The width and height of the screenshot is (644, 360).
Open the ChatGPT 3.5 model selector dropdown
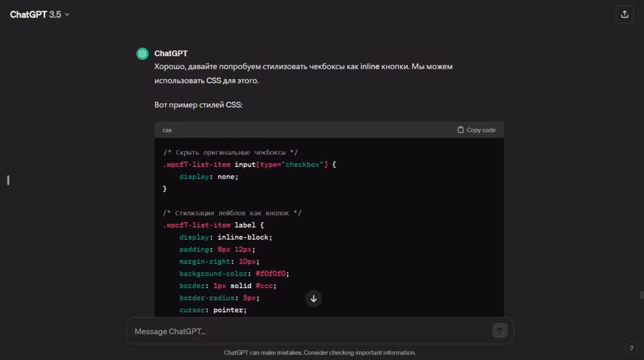(x=40, y=14)
